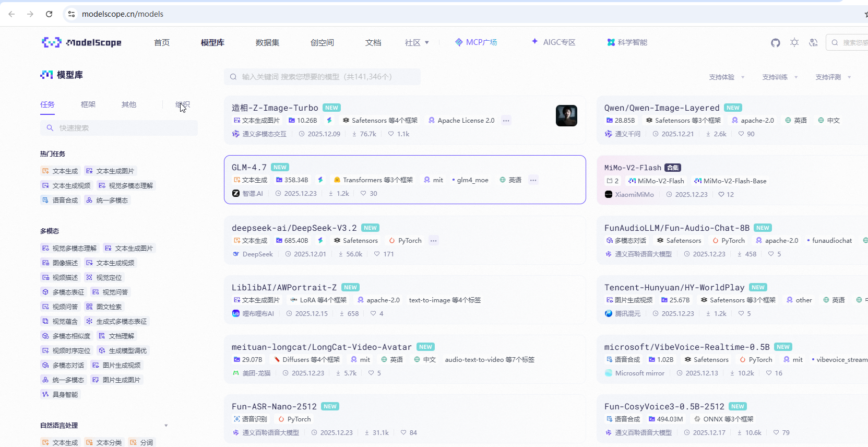Screen dimensions: 868x447
Task: Click the 合集 badge on MiMo-V2-Flash
Action: tap(673, 168)
